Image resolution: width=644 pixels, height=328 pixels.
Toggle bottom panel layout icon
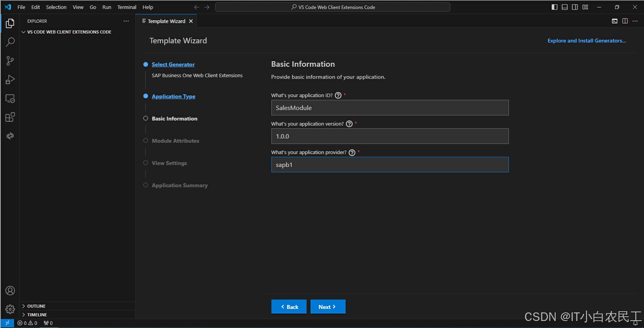pyautogui.click(x=565, y=7)
